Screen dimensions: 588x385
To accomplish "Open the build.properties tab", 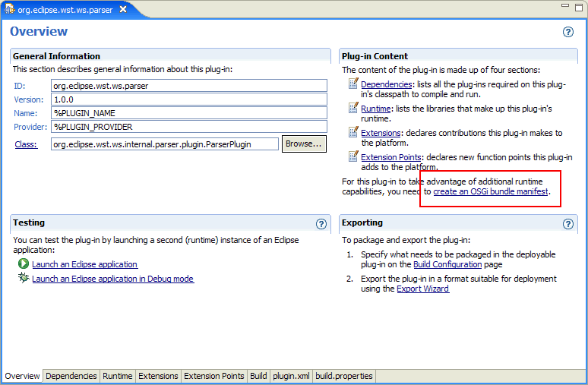I will (344, 376).
